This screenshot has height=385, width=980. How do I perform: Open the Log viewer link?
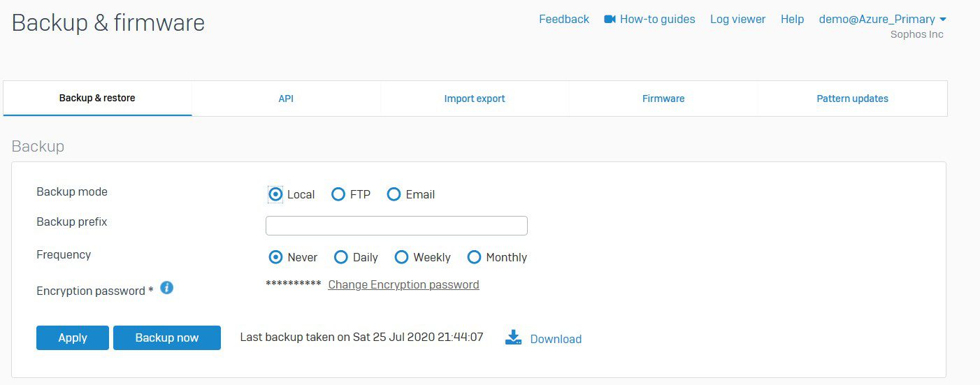[737, 20]
